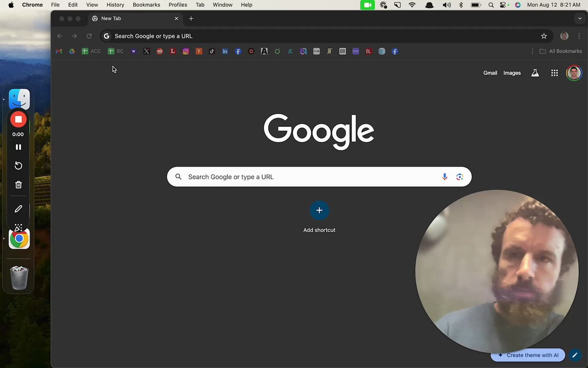The image size is (588, 368).
Task: Open the History menu
Action: click(x=115, y=5)
